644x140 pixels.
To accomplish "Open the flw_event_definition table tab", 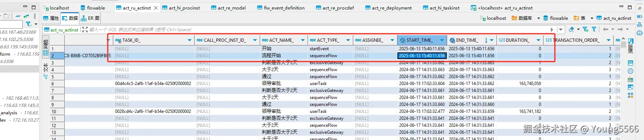I will click(281, 8).
